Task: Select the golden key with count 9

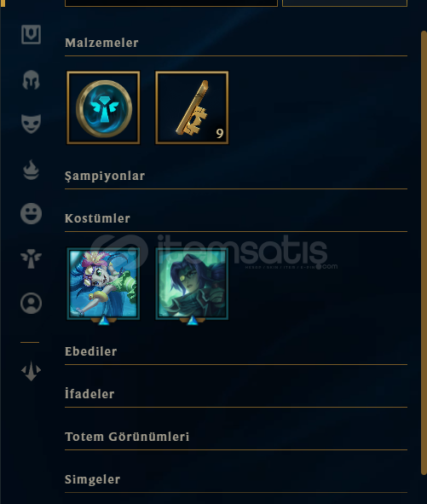Action: pos(192,107)
